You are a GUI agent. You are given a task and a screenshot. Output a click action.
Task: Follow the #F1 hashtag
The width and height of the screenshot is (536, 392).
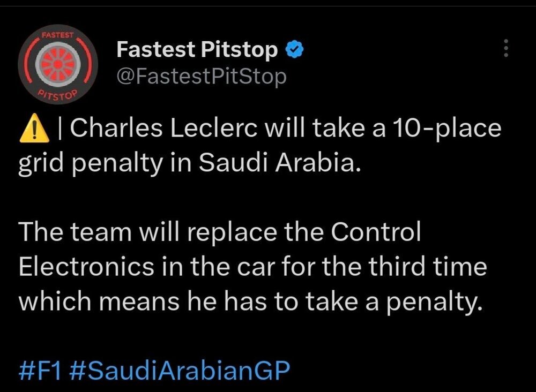(x=40, y=370)
